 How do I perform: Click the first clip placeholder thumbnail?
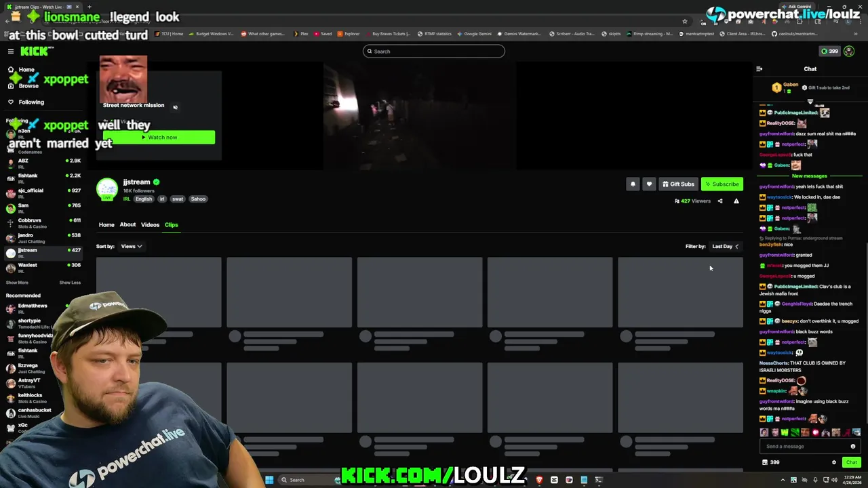[x=159, y=293]
